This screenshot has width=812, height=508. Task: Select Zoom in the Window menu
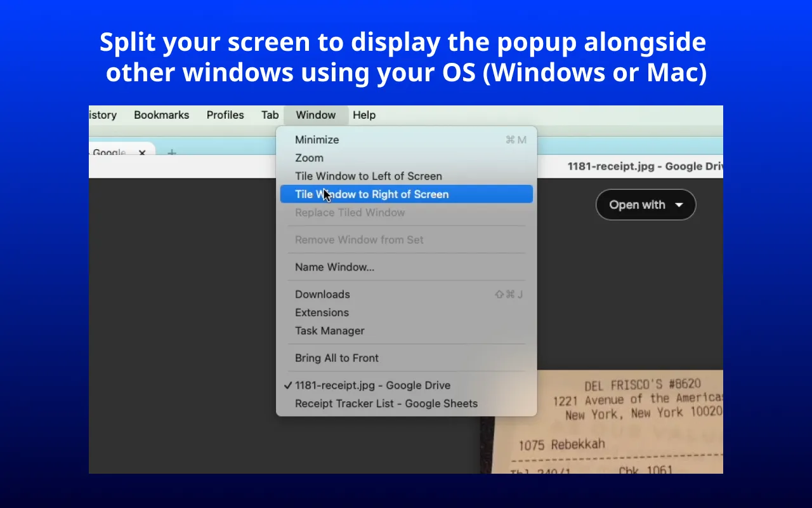(309, 157)
